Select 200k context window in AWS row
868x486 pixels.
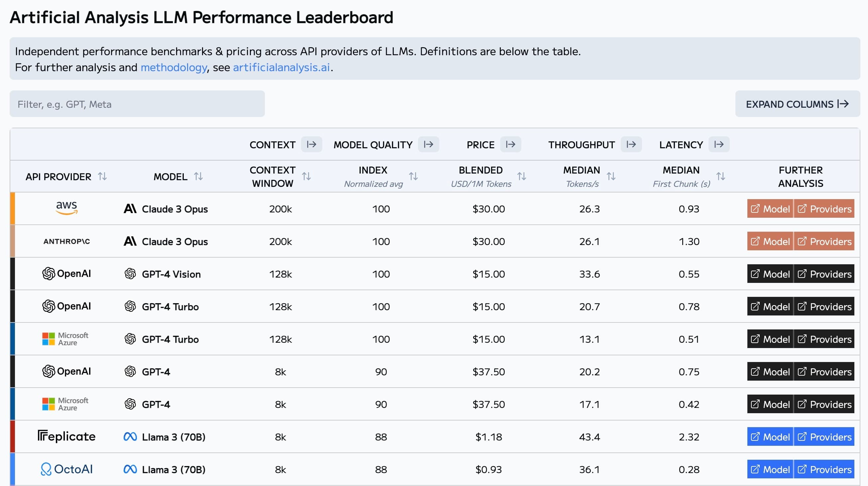click(x=280, y=209)
